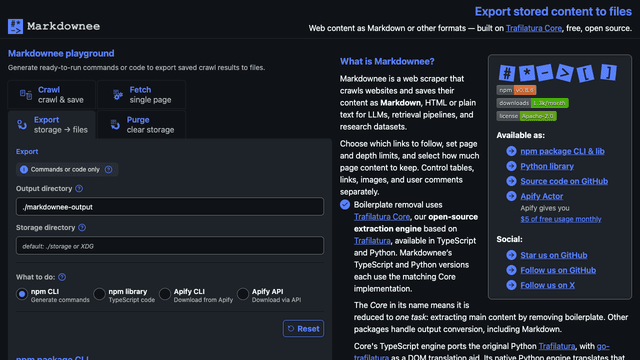The height and width of the screenshot is (360, 640).
Task: Open Trafilatura link after 'original Python'
Action: coord(556,346)
